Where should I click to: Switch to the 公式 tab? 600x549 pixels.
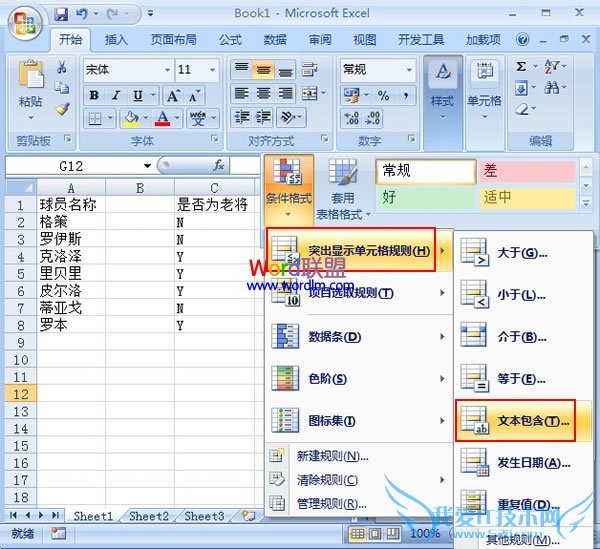[230, 39]
